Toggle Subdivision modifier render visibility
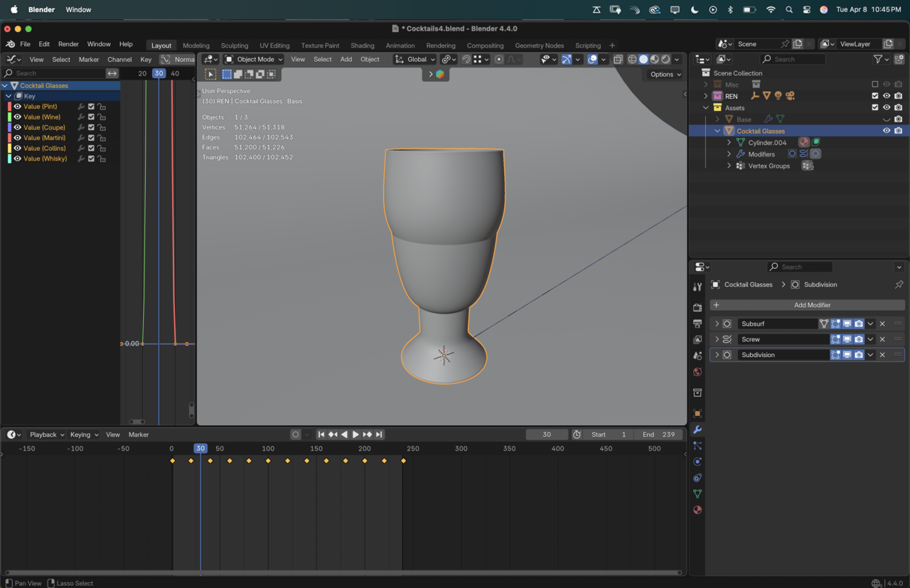This screenshot has height=588, width=910. point(859,355)
